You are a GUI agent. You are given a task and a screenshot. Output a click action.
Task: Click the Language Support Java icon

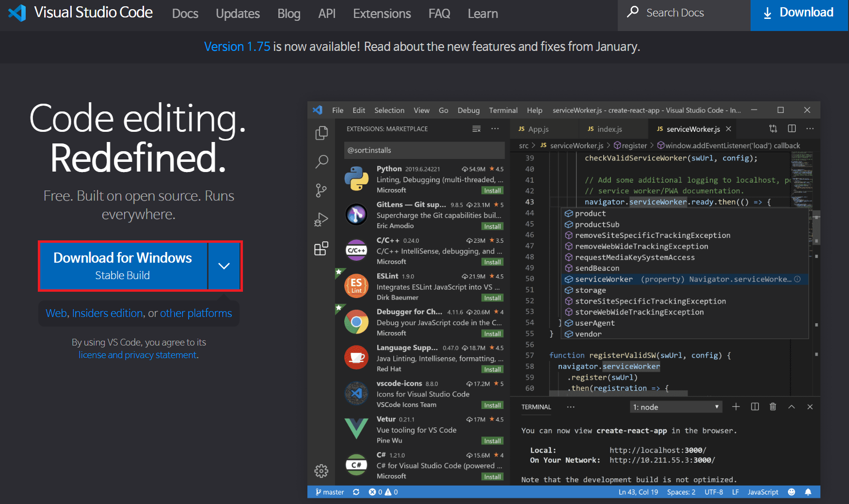[356, 358]
